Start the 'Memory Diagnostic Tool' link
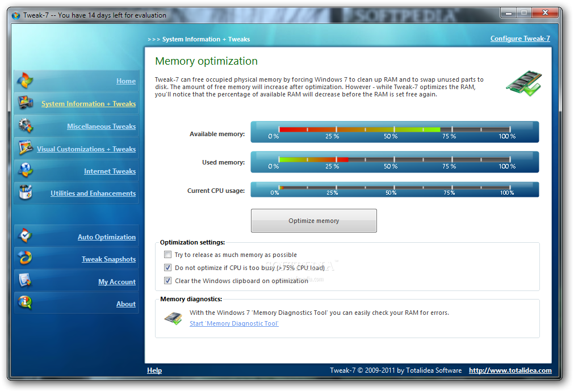The width and height of the screenshot is (574, 392). click(x=234, y=323)
